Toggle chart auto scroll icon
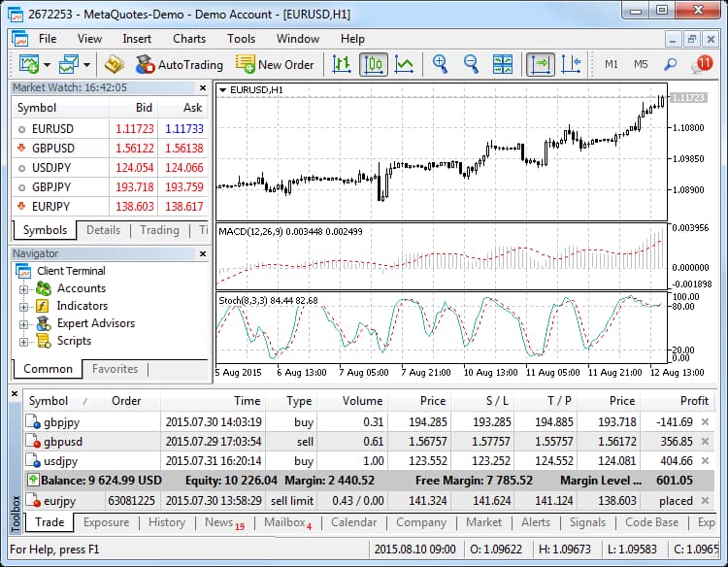The image size is (728, 567). [540, 65]
